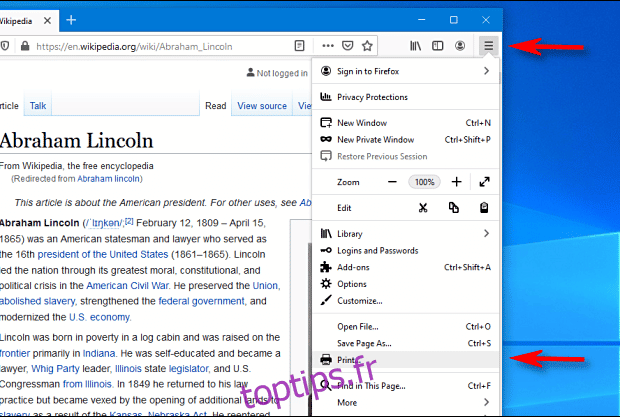Screen dimensions: 620x417
Task: Choose Save Page As...
Action: [x=405, y=343]
